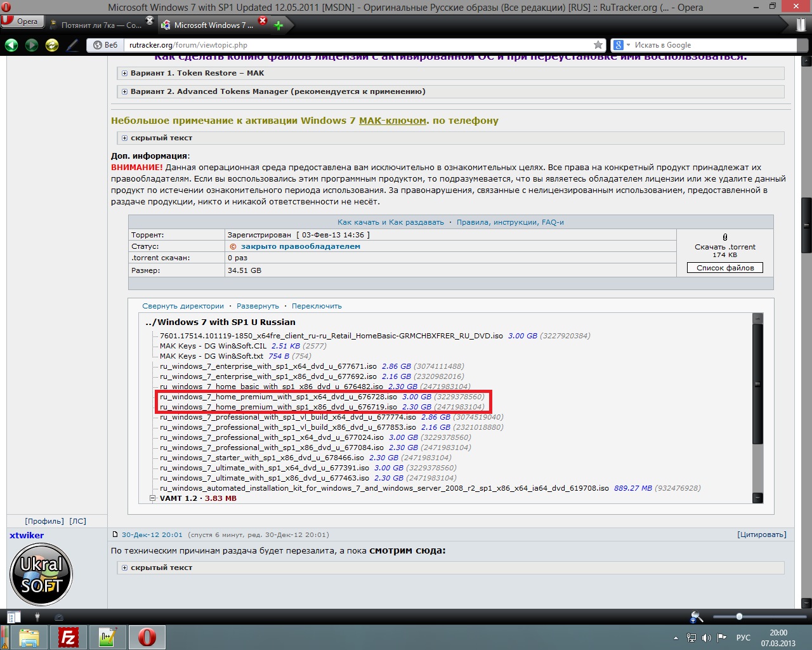Screen dimensions: 812x650
Task: Click the Ukral SOFT avatar image
Action: 41,575
